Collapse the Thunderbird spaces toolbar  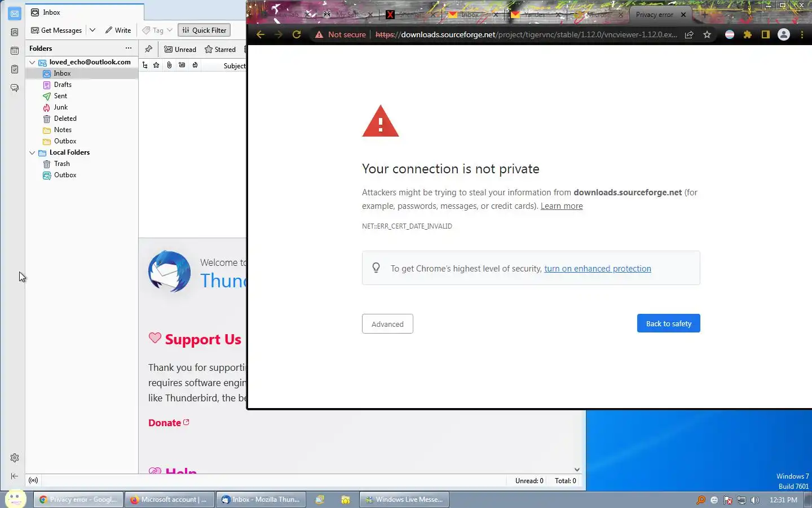coord(15,476)
